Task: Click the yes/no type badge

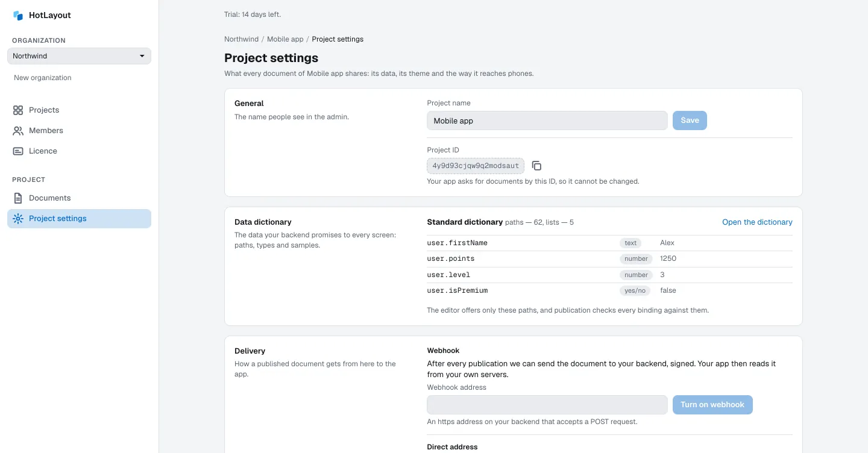Action: click(x=635, y=290)
